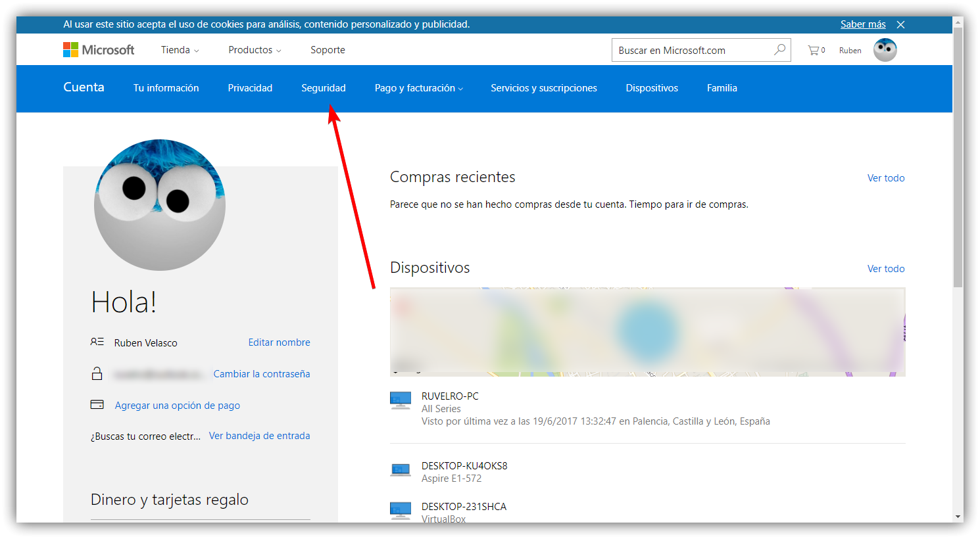Click the DESKTOP-231SHCA computer icon
The width and height of the screenshot is (980, 539).
tap(401, 509)
